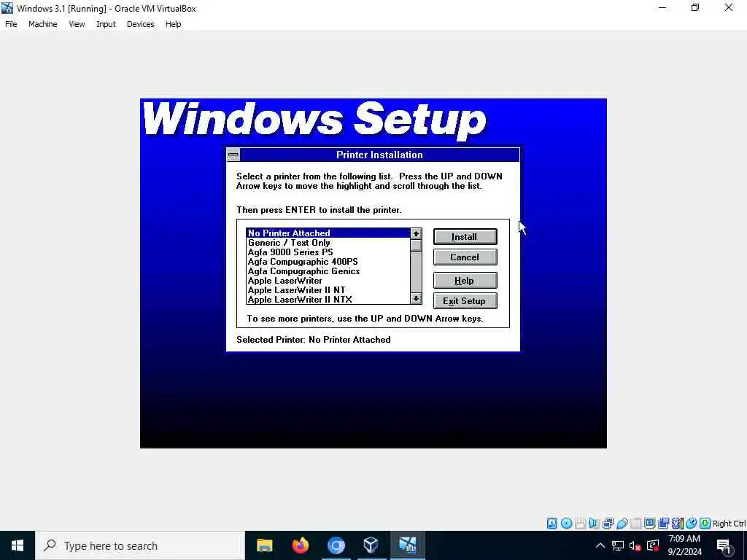Image resolution: width=747 pixels, height=560 pixels.
Task: Click the recording status icon
Action: [x=663, y=524]
